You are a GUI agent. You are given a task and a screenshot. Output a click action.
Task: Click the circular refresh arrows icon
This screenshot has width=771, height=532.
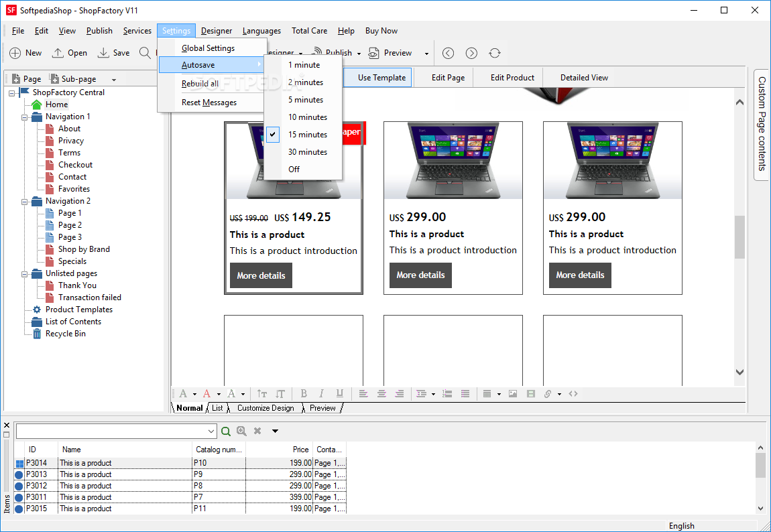[x=495, y=53]
